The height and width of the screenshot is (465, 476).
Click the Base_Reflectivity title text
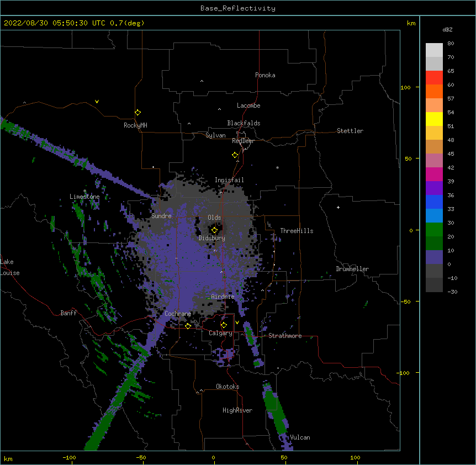(x=237, y=8)
